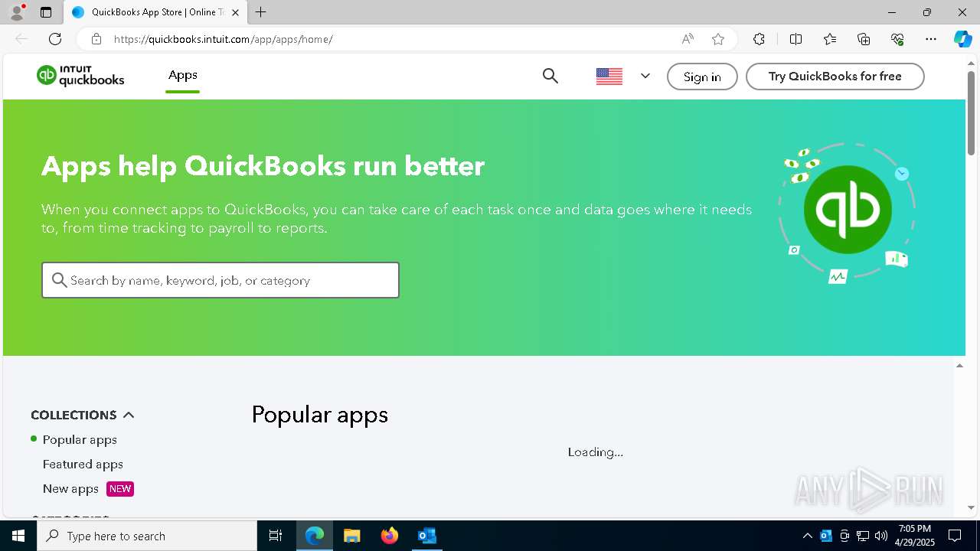Viewport: 980px width, 551px height.
Task: Click the address bar URL
Action: [223, 39]
